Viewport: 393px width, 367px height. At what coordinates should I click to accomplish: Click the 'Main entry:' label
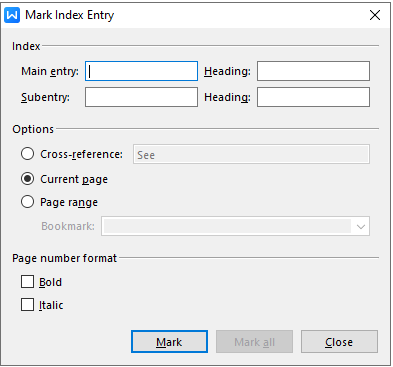[x=50, y=71]
